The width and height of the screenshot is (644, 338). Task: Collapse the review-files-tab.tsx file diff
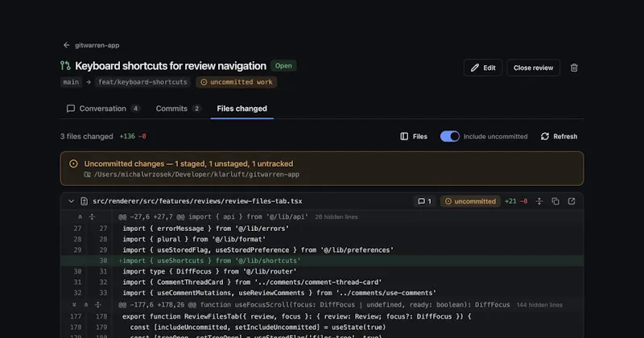coord(71,201)
